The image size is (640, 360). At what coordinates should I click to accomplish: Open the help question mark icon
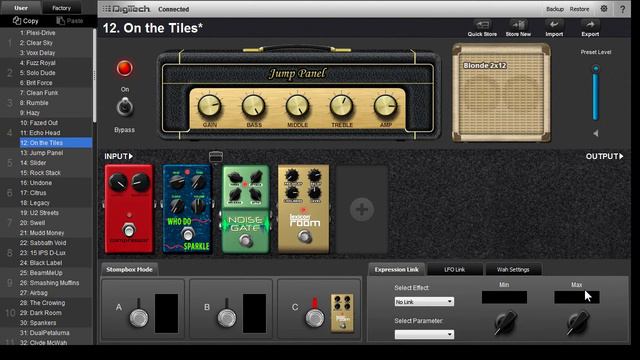pos(622,9)
